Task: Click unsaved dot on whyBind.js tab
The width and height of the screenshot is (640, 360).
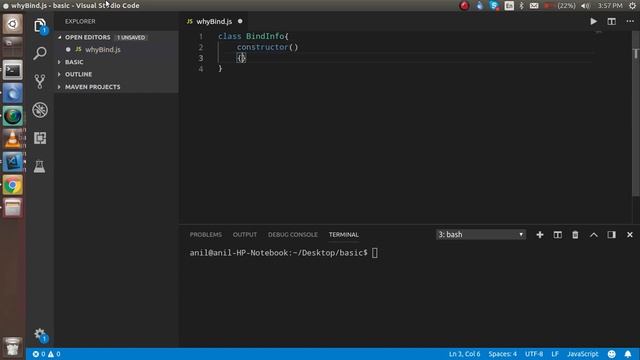Action: pyautogui.click(x=240, y=21)
